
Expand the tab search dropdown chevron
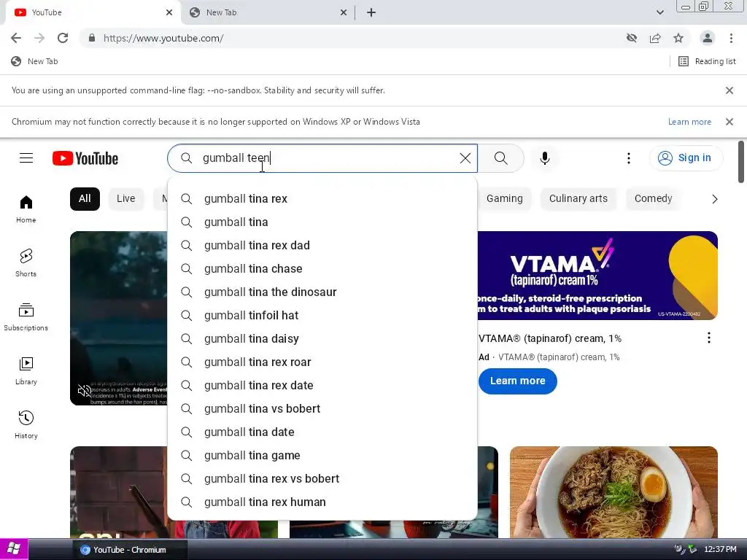[x=659, y=12]
